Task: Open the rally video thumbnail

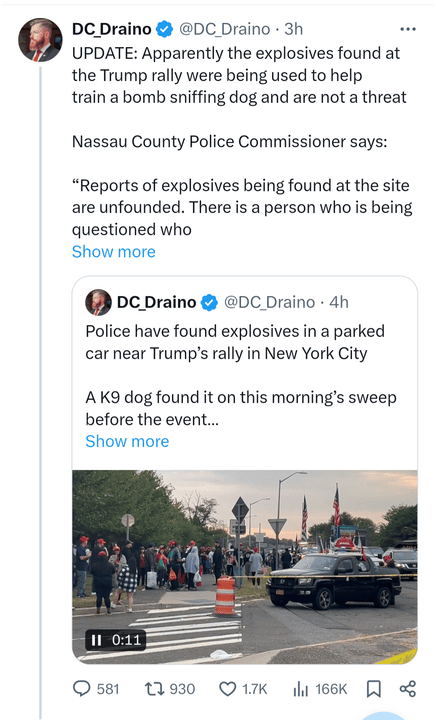Action: pos(245,567)
